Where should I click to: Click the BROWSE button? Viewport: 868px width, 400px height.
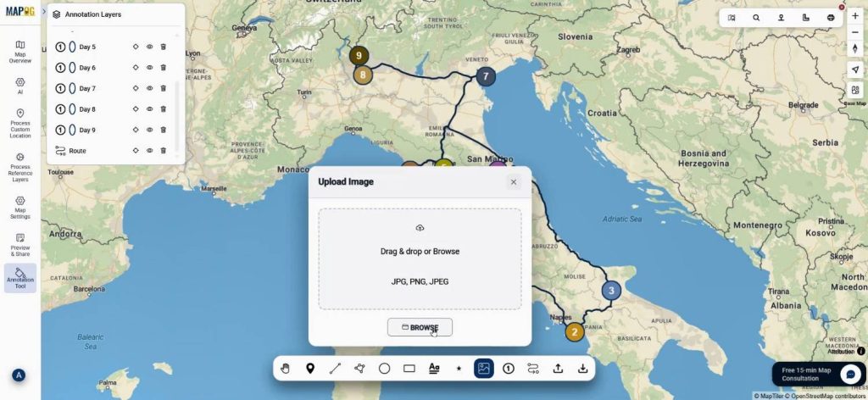(x=420, y=327)
